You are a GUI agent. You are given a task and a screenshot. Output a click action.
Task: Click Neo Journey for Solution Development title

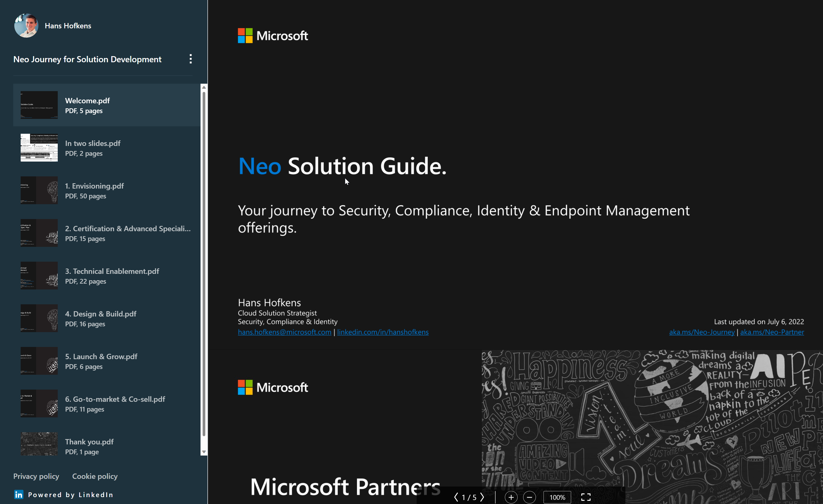(87, 59)
